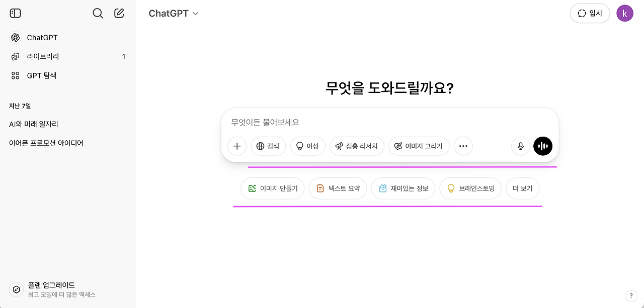The width and height of the screenshot is (644, 308).
Task: Turn on 심층 리서치 mode
Action: (x=357, y=146)
